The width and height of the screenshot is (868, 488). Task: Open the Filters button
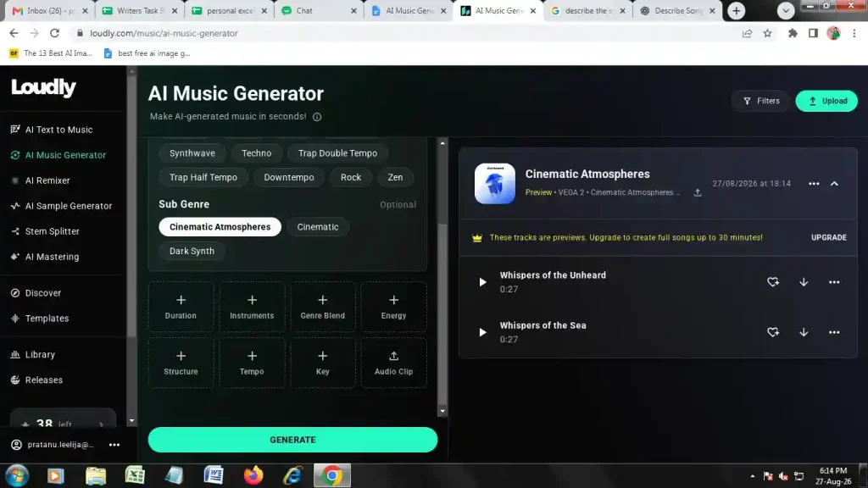click(762, 101)
